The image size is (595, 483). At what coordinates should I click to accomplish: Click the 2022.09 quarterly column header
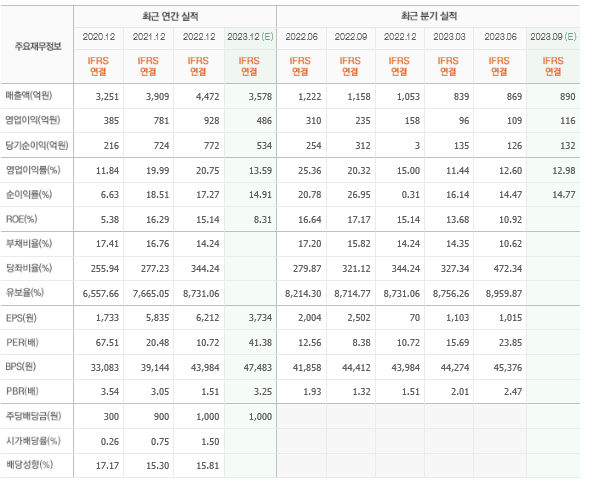click(351, 37)
